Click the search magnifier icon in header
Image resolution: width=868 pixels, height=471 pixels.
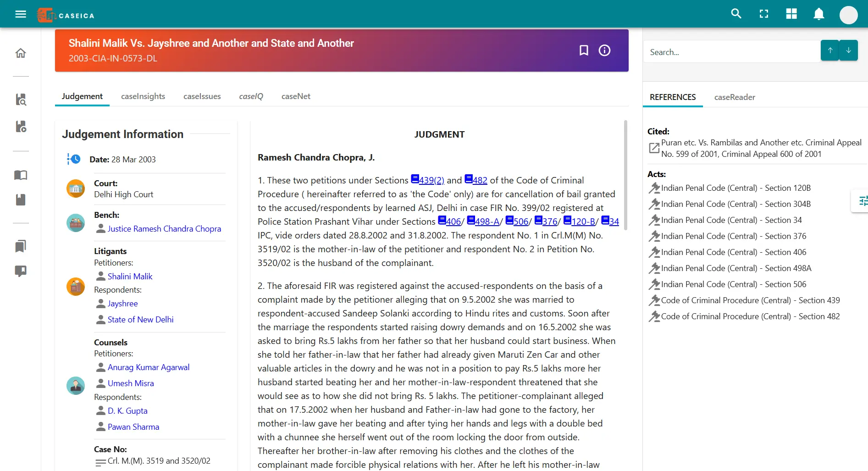[x=736, y=14]
